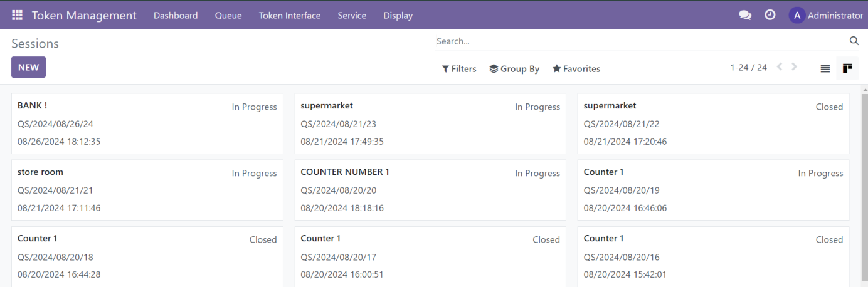Screen dimensions: 868x287
Task: Go to next page of sessions
Action: click(x=795, y=67)
